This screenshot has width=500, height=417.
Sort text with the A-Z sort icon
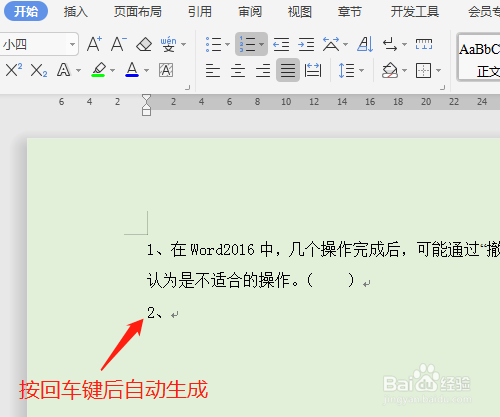(x=365, y=44)
